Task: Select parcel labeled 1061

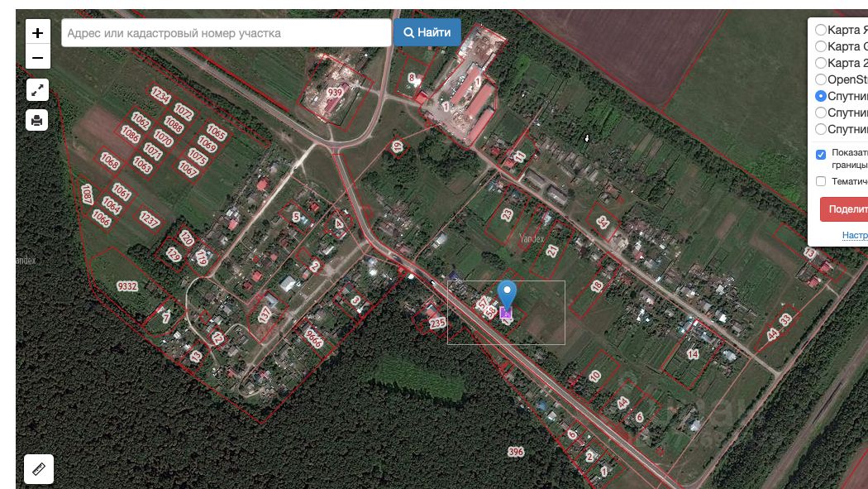Action: click(x=122, y=192)
